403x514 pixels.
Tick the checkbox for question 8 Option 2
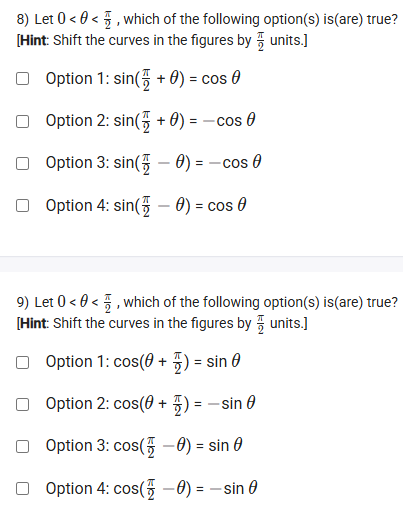click(x=22, y=121)
